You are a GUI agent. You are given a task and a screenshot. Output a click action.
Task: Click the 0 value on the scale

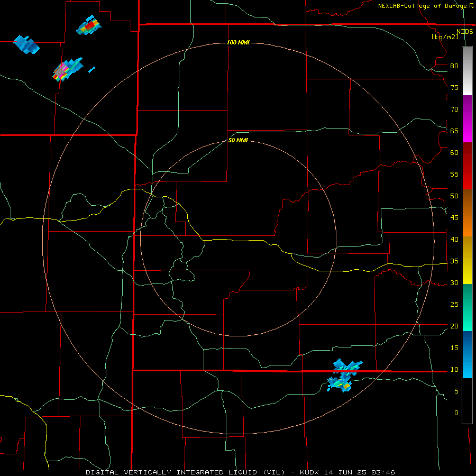[x=456, y=413]
